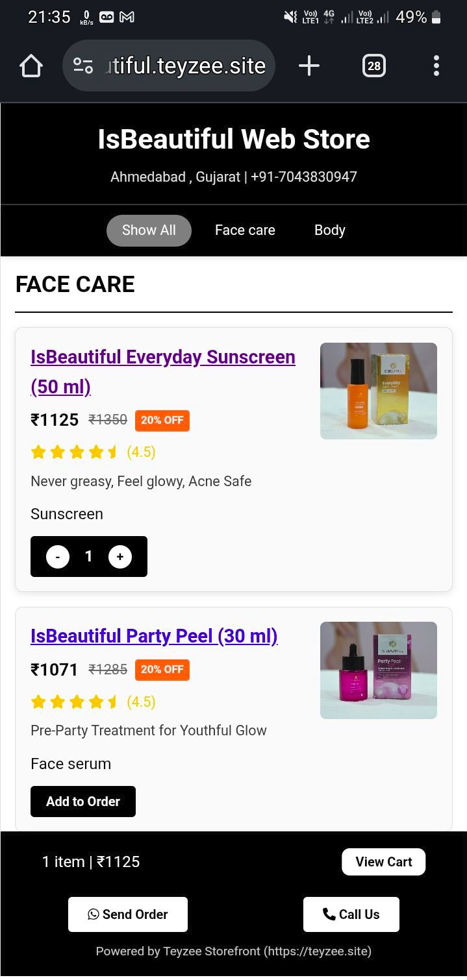The width and height of the screenshot is (467, 980).
Task: View the Everyday Sunscreen product image
Action: pyautogui.click(x=379, y=391)
